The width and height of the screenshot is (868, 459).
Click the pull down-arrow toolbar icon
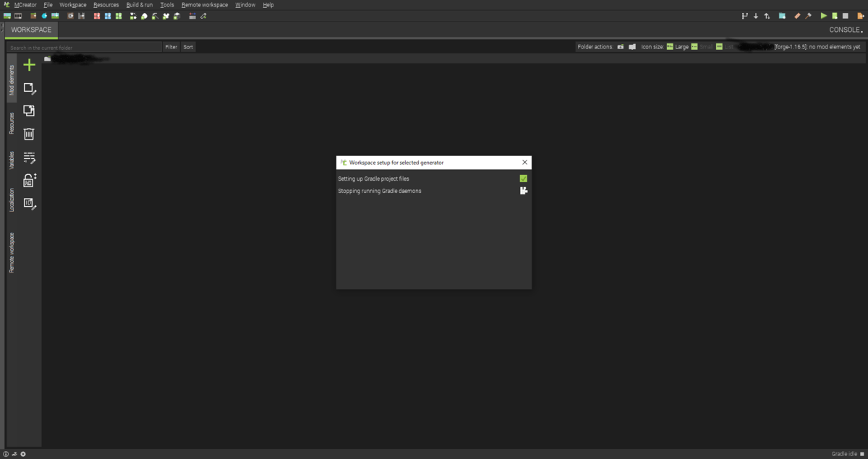point(756,16)
